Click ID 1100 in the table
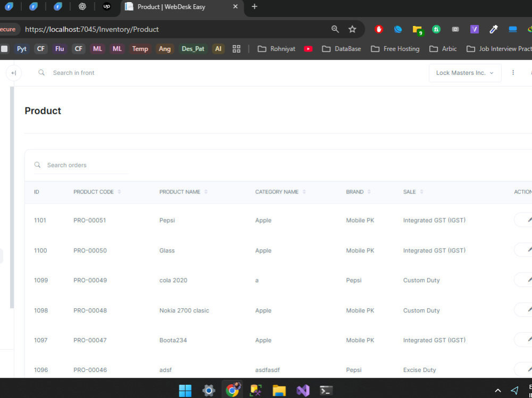The height and width of the screenshot is (398, 532). click(x=40, y=250)
